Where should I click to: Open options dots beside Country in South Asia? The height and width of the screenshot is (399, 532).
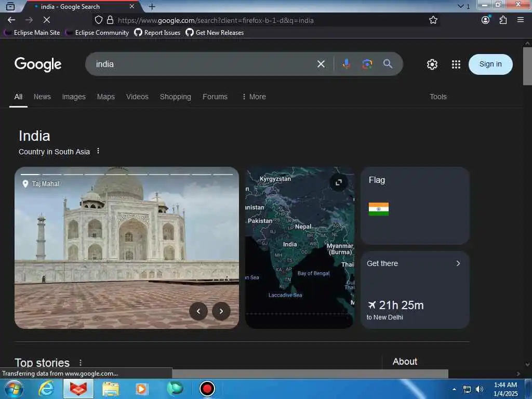[x=98, y=151]
